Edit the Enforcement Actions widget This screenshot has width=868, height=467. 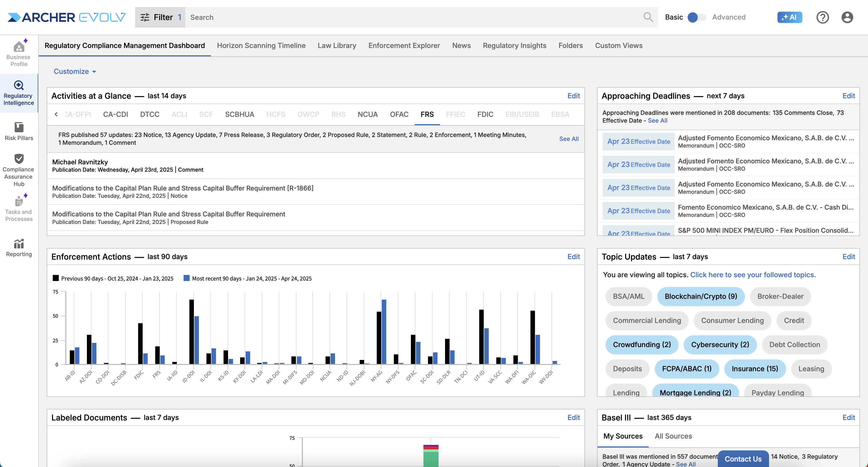pyautogui.click(x=573, y=257)
